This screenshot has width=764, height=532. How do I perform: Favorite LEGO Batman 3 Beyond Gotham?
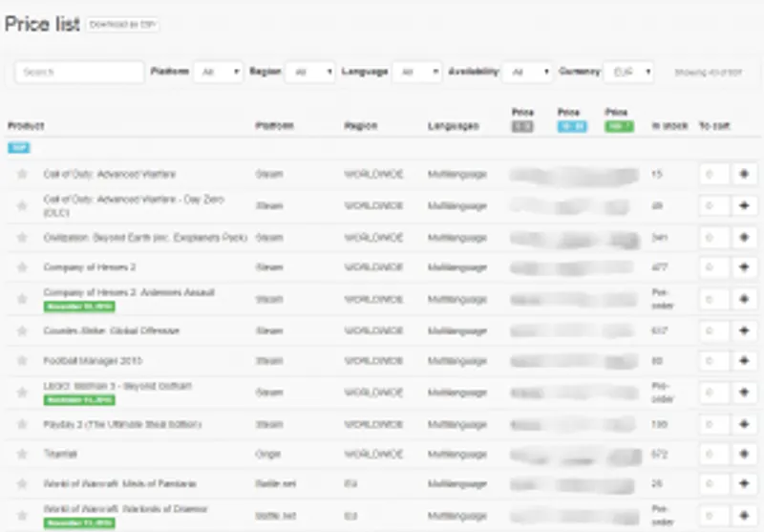(22, 393)
